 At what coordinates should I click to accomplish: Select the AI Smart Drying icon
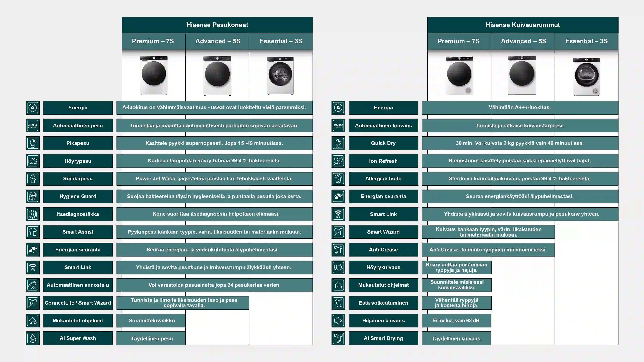click(x=338, y=338)
